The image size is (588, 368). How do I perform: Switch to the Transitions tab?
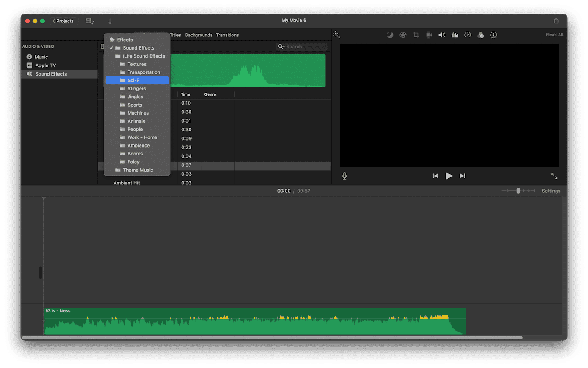(227, 35)
